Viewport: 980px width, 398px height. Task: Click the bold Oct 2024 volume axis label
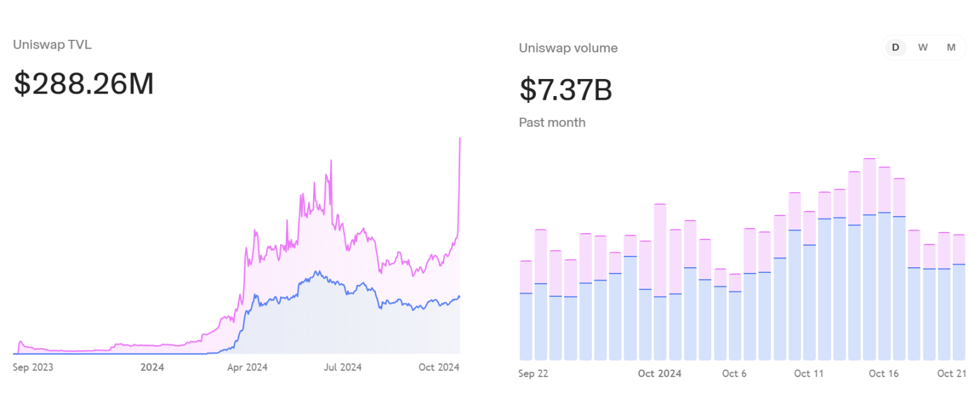tap(659, 373)
